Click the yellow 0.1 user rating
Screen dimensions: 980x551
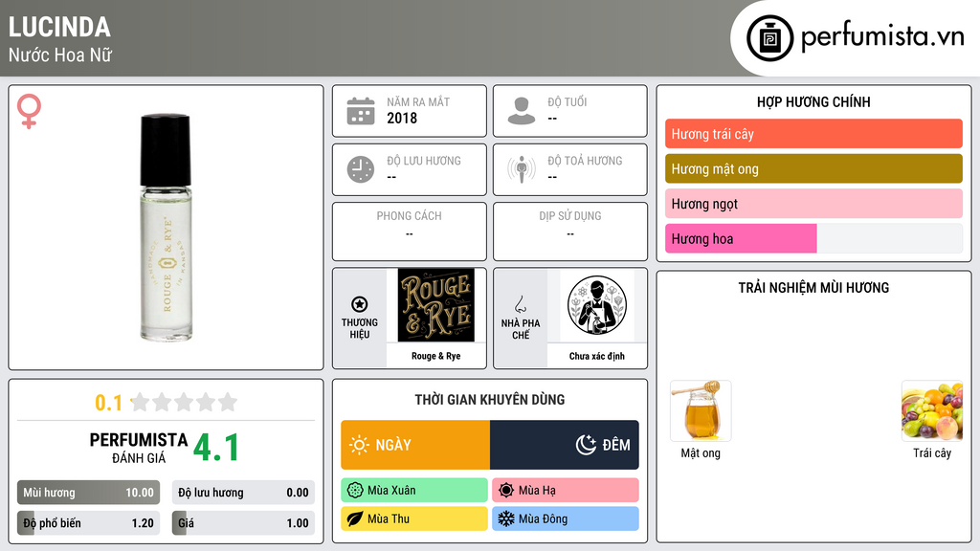tap(109, 403)
